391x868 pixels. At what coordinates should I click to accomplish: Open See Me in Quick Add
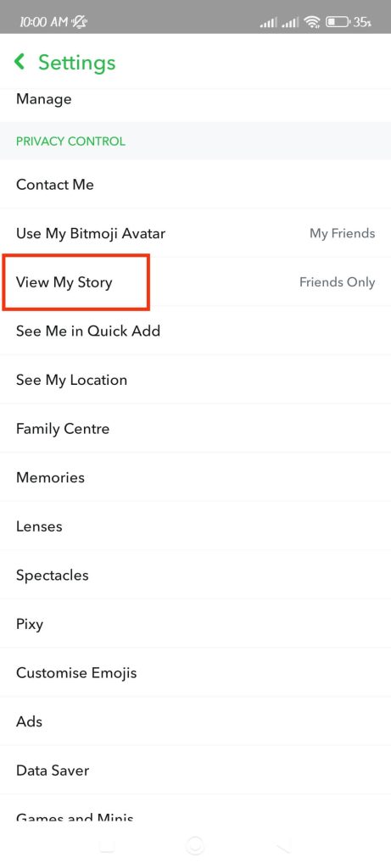[x=195, y=331]
